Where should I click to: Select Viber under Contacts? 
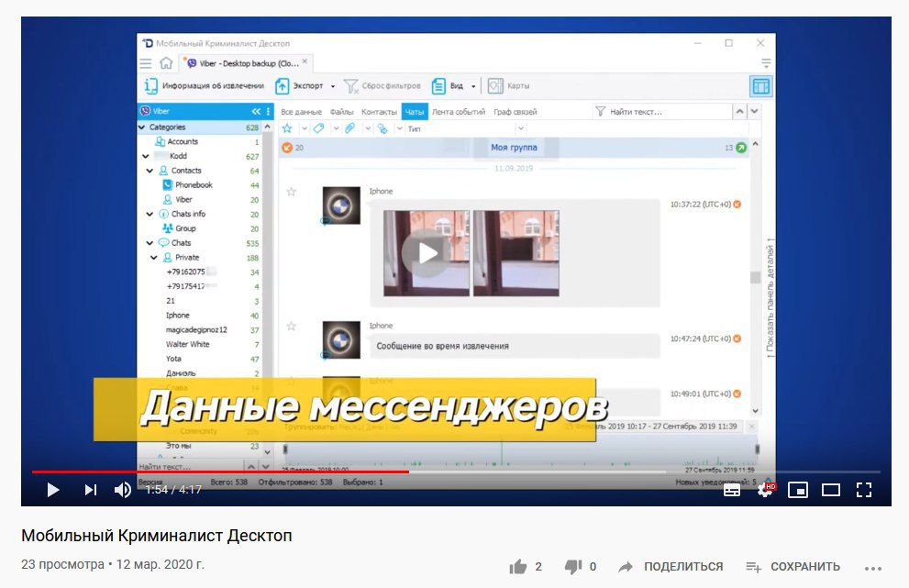[x=183, y=199]
